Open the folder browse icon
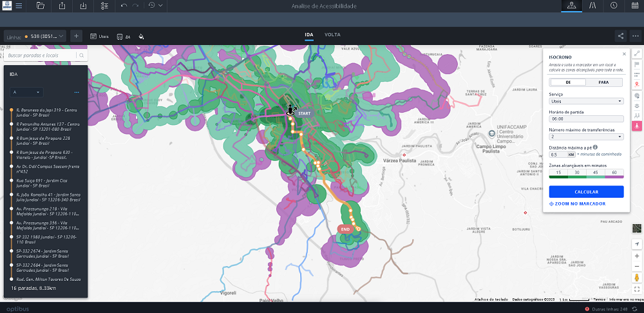The image size is (644, 313). click(40, 5)
